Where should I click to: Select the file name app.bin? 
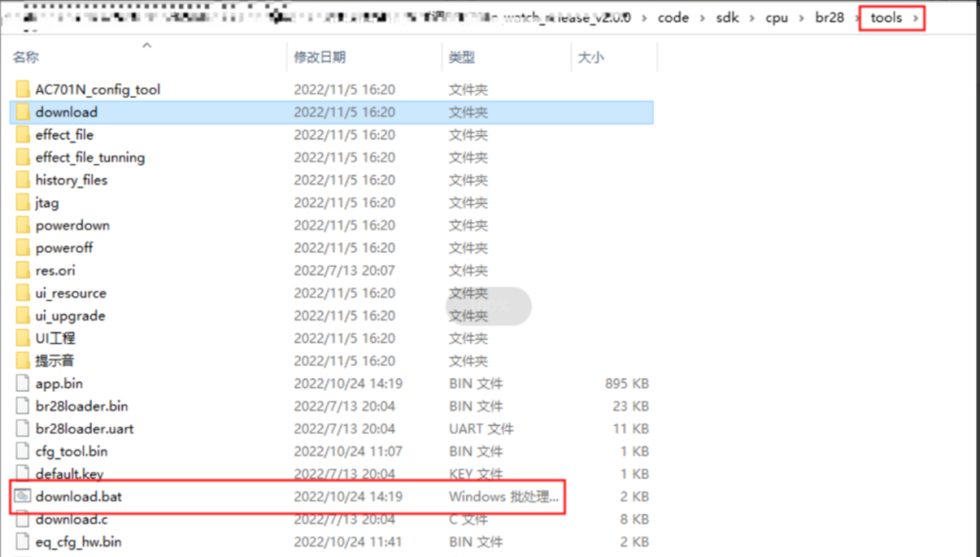coord(60,383)
